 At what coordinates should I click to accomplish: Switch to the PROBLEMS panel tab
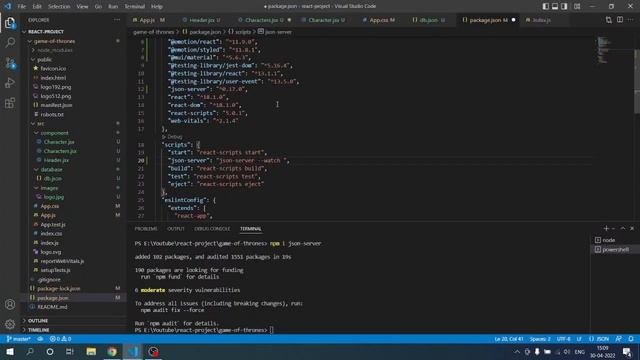pos(146,229)
